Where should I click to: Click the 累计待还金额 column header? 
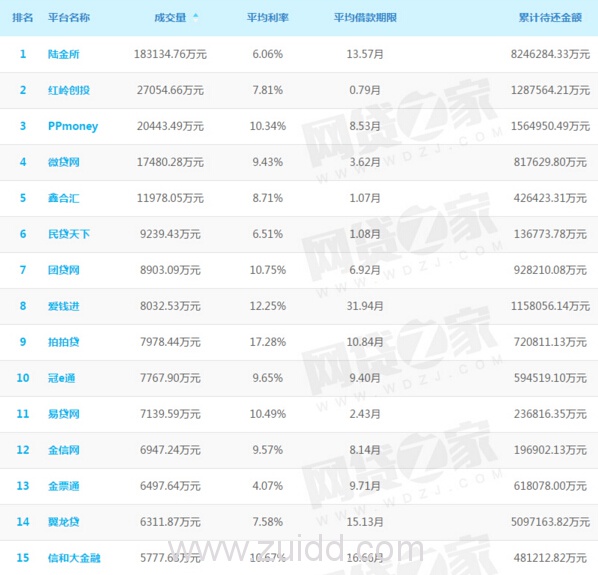click(550, 18)
